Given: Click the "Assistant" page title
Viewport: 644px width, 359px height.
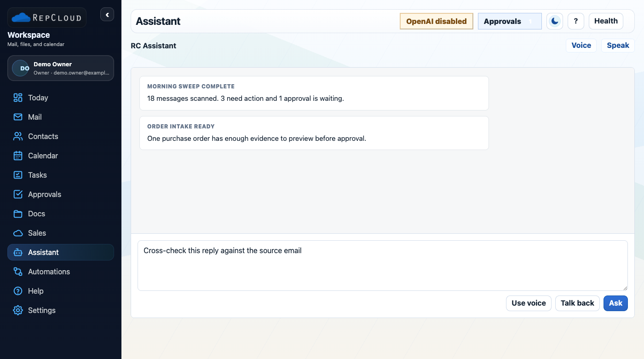Looking at the screenshot, I should click(x=158, y=21).
